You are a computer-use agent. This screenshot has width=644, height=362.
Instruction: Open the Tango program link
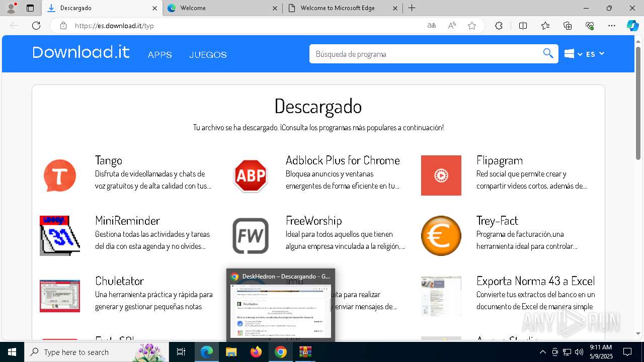click(109, 160)
